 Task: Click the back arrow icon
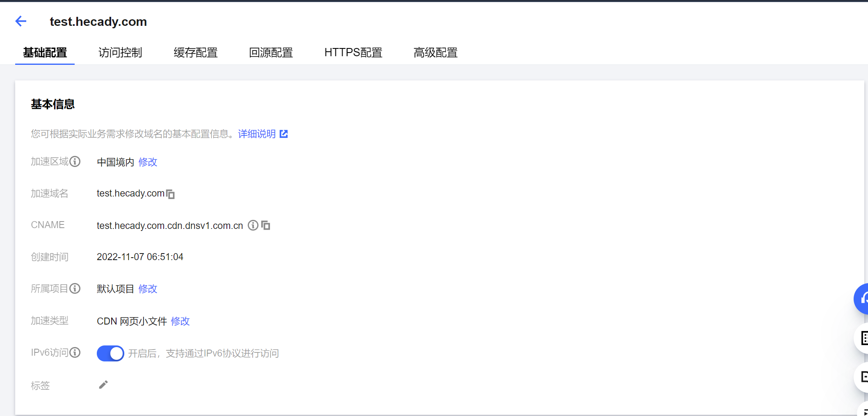click(21, 21)
